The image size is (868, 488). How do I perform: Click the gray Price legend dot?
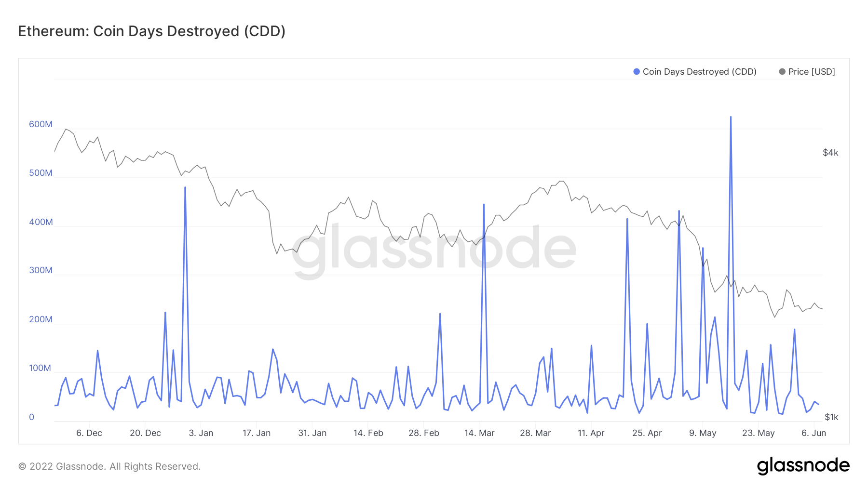(x=782, y=72)
